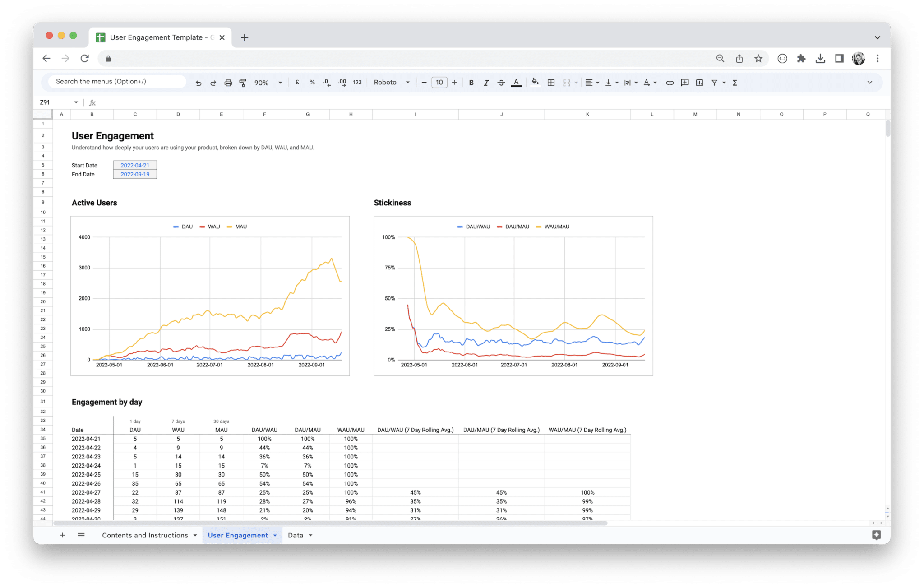Screen dimensions: 924x588
Task: Toggle italic formatting
Action: (486, 82)
